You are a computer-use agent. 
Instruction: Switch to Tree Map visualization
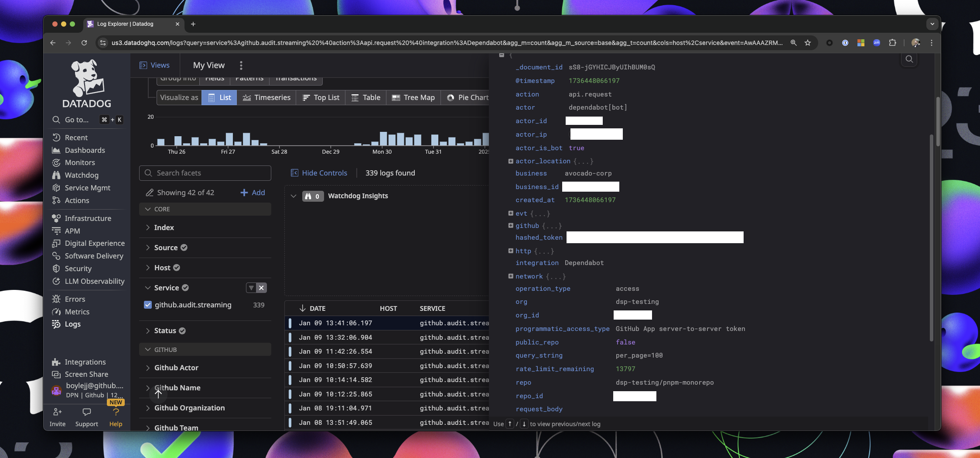tap(413, 97)
